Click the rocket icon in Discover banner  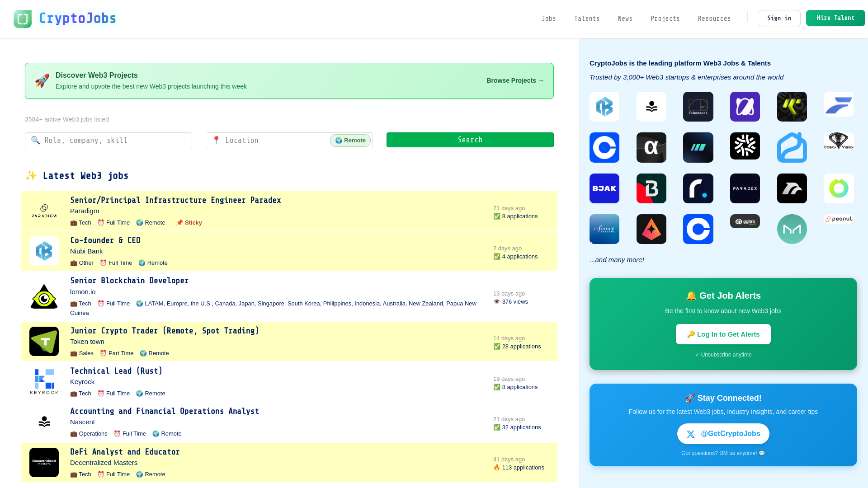click(42, 81)
